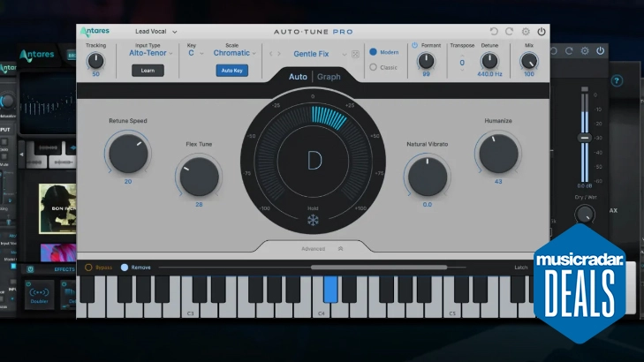The image size is (644, 362).
Task: Click the Detune knob
Action: 489,61
